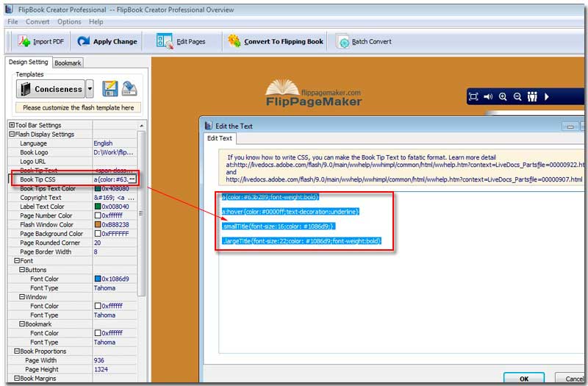Collapse the Bookmark font subgroup
588x386 pixels.
22,324
